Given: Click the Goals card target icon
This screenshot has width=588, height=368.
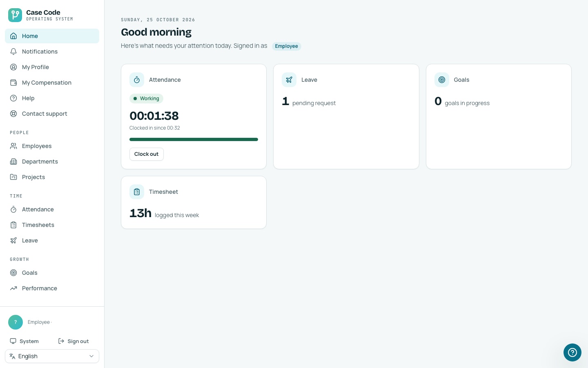Looking at the screenshot, I should pos(442,80).
